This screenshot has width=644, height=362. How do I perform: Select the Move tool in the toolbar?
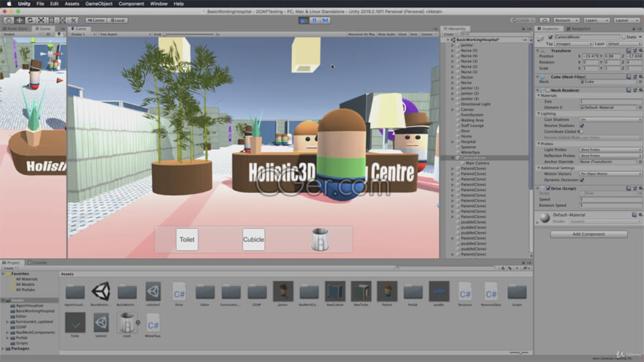[19, 20]
